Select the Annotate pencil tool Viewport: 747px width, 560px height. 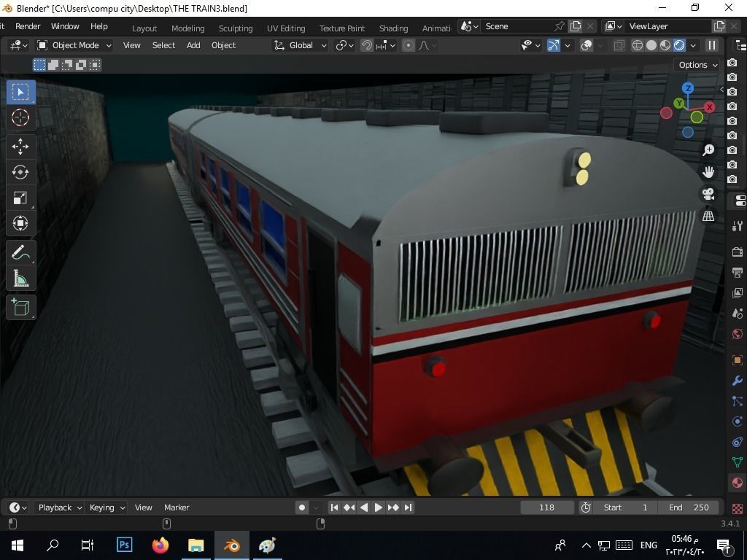tap(20, 252)
